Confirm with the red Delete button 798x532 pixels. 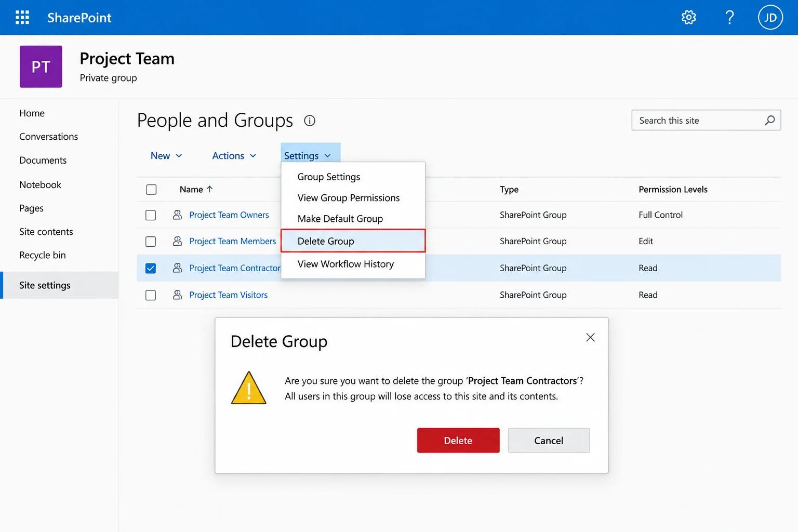tap(458, 441)
